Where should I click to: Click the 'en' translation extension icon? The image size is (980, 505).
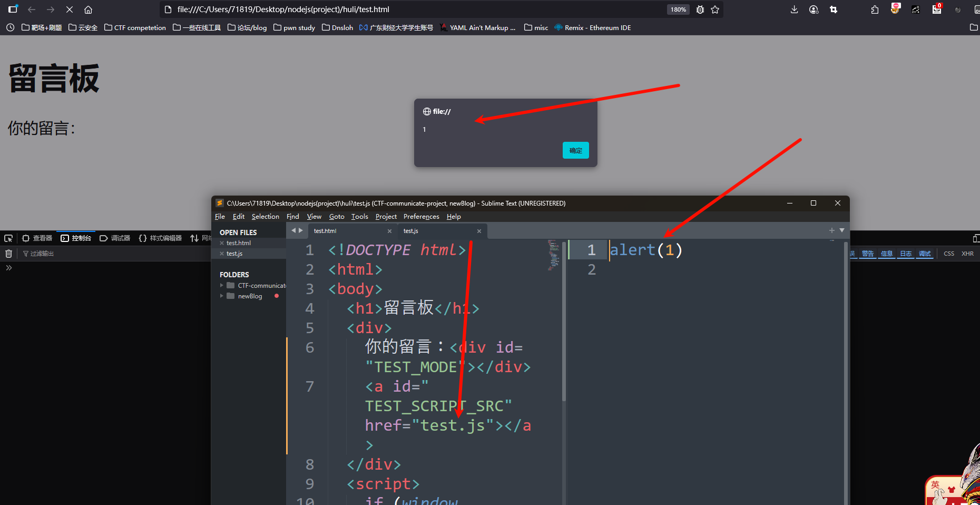(916, 9)
